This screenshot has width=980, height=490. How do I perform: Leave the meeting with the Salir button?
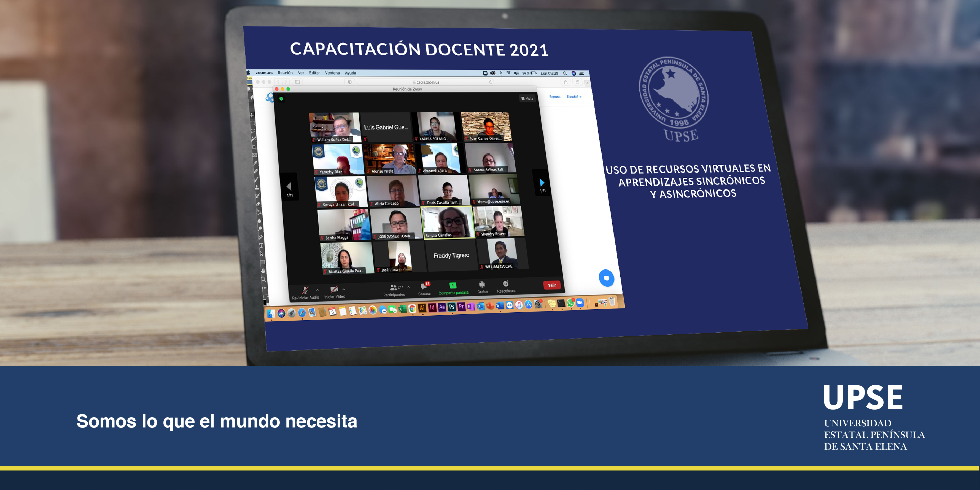click(552, 285)
